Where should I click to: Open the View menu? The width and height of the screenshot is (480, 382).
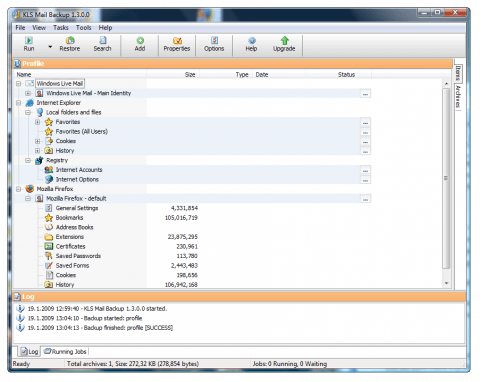pos(39,28)
